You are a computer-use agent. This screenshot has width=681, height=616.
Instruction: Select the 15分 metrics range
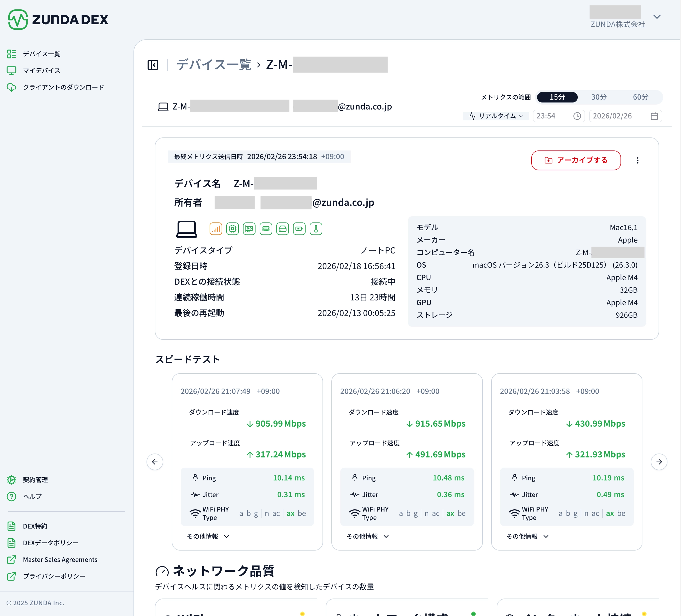pyautogui.click(x=557, y=97)
